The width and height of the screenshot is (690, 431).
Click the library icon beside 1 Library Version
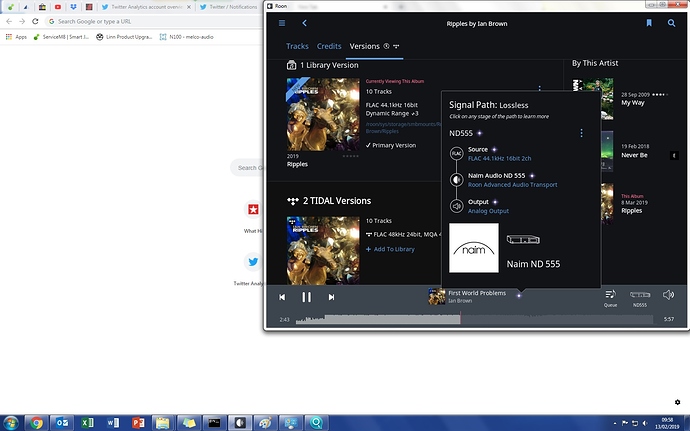pyautogui.click(x=291, y=65)
